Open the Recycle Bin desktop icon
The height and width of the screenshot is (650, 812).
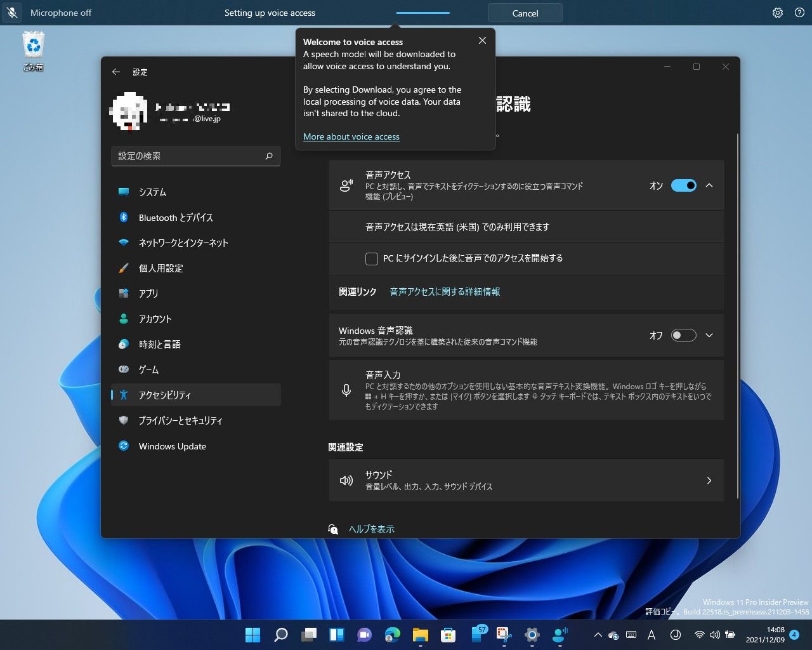(34, 51)
